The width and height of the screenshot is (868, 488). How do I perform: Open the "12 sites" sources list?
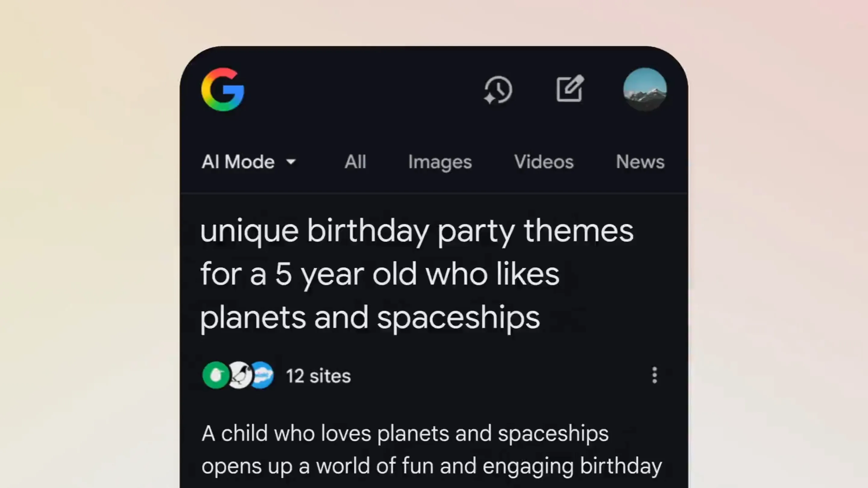click(x=318, y=375)
